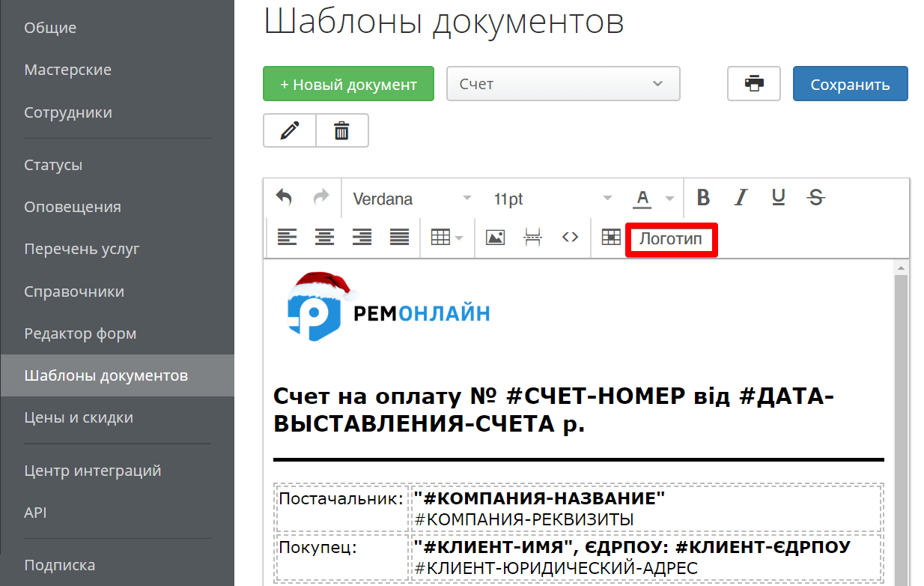924x586 pixels.
Task: Open the source code view icon
Action: [x=570, y=237]
